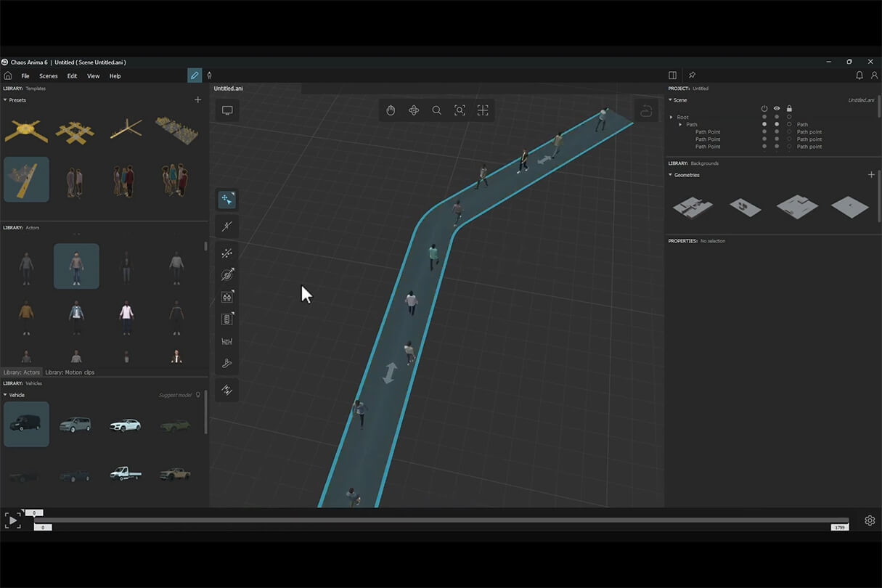Toggle the lock circle for Root
882x588 pixels.
point(789,117)
